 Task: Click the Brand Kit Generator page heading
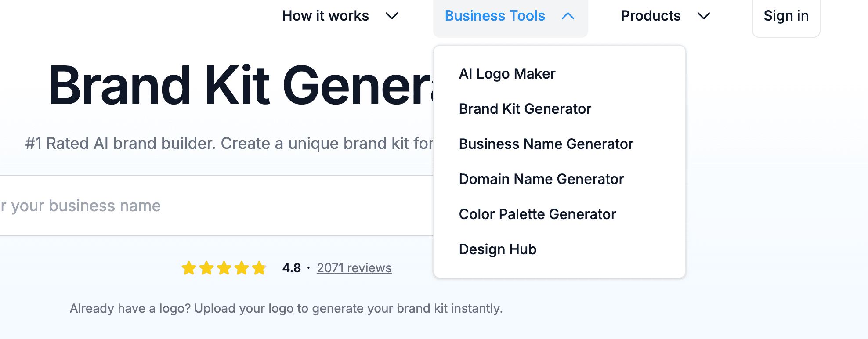pos(241,86)
